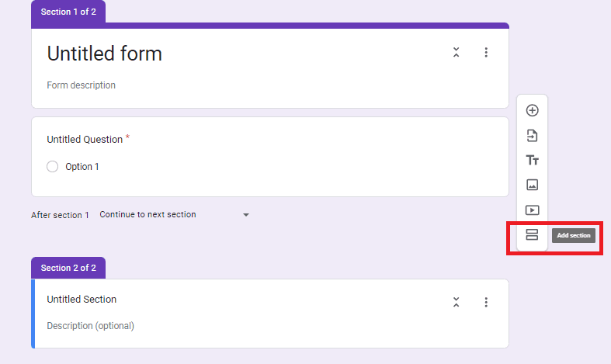The image size is (611, 364).
Task: Select the Section 1 of 2 tab
Action: pyautogui.click(x=68, y=12)
